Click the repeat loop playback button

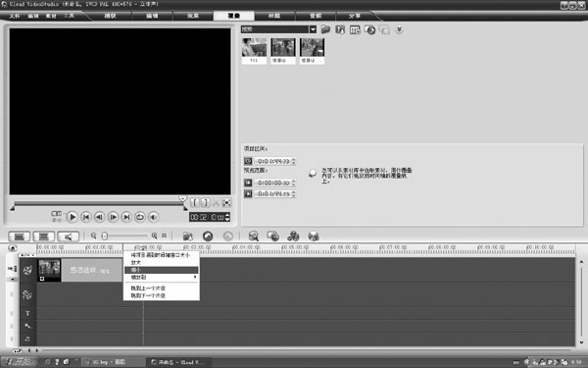(139, 217)
